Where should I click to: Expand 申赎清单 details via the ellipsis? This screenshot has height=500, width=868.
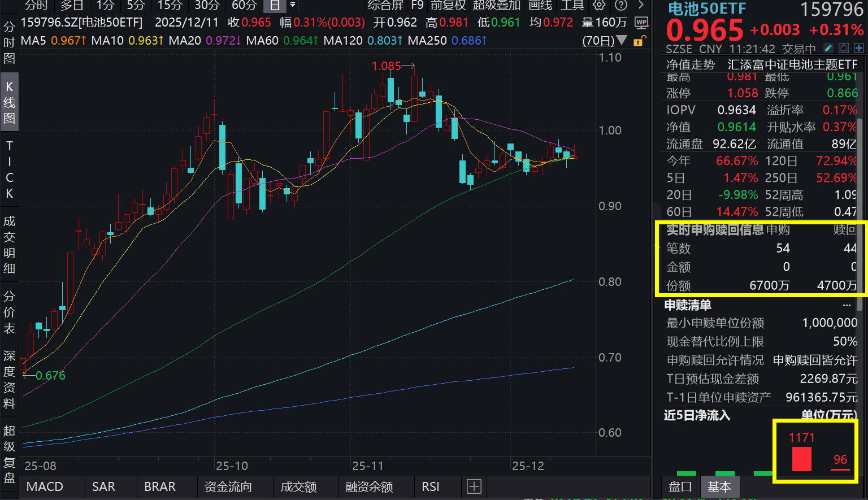[847, 305]
